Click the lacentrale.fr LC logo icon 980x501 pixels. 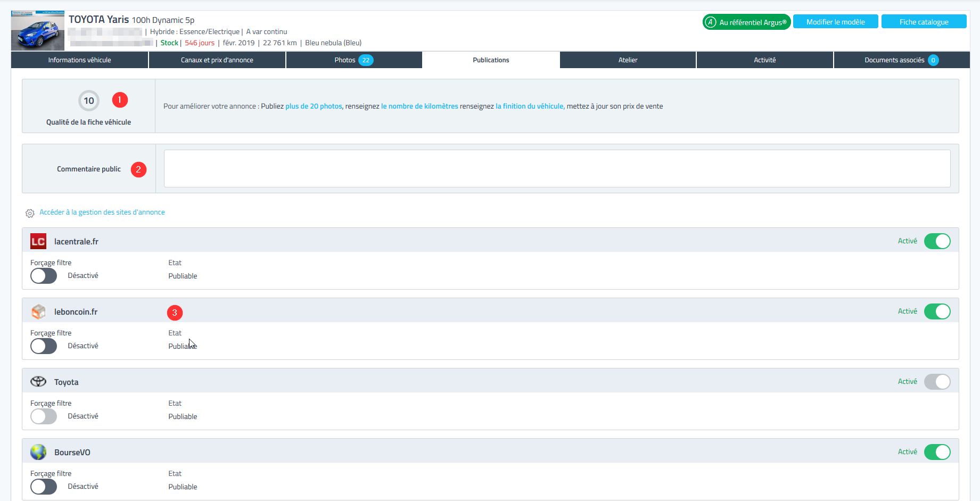pyautogui.click(x=38, y=241)
